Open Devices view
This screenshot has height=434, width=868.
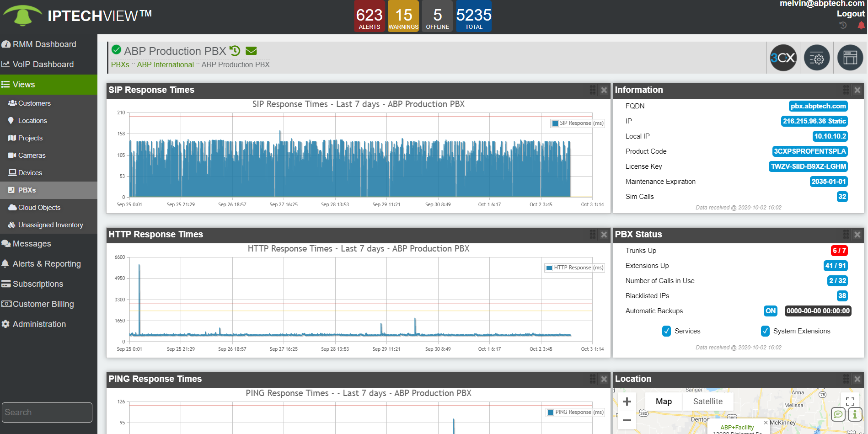point(48,173)
